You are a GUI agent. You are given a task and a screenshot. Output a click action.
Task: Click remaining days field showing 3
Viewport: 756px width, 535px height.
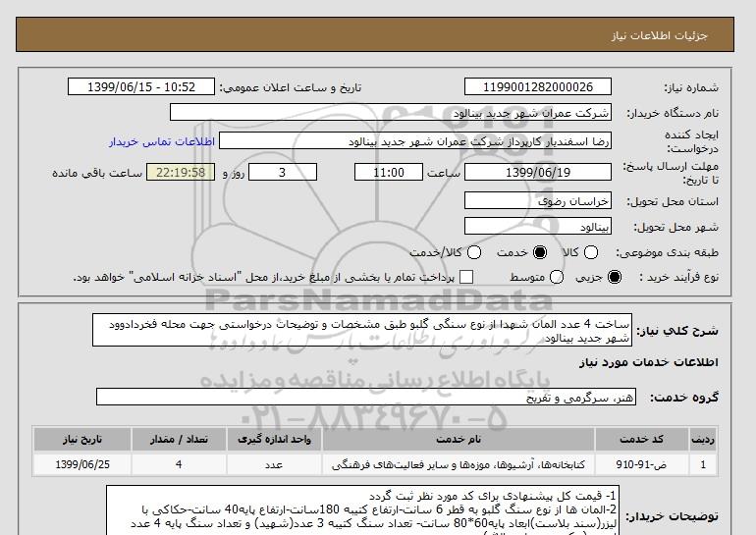tap(283, 172)
